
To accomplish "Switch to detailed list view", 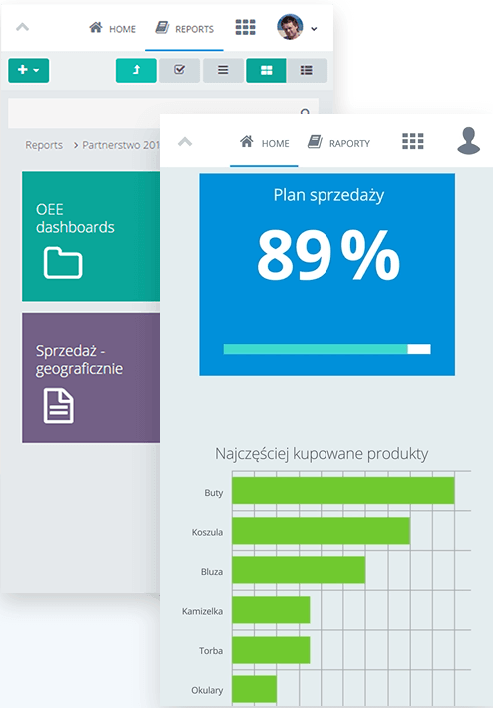I will 307,70.
